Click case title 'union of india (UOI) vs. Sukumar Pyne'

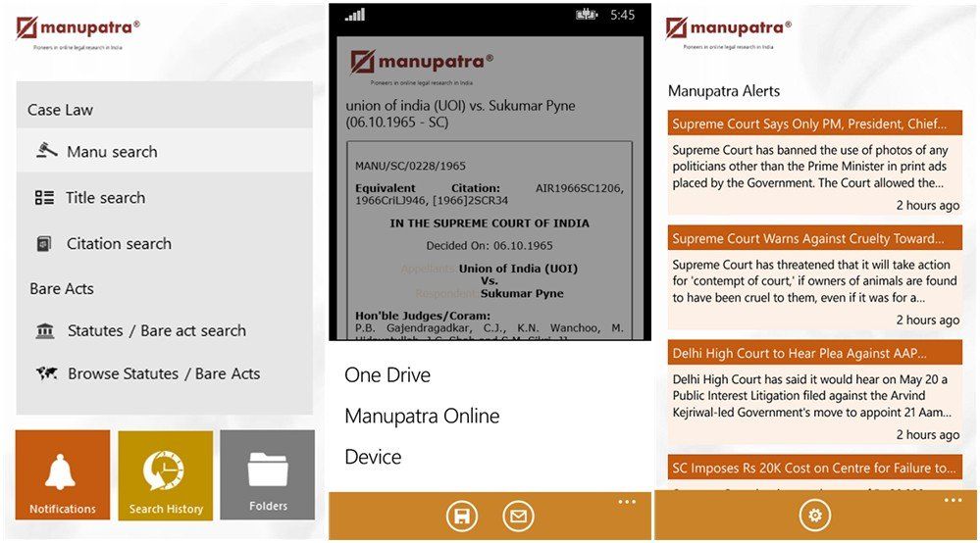pyautogui.click(x=461, y=114)
